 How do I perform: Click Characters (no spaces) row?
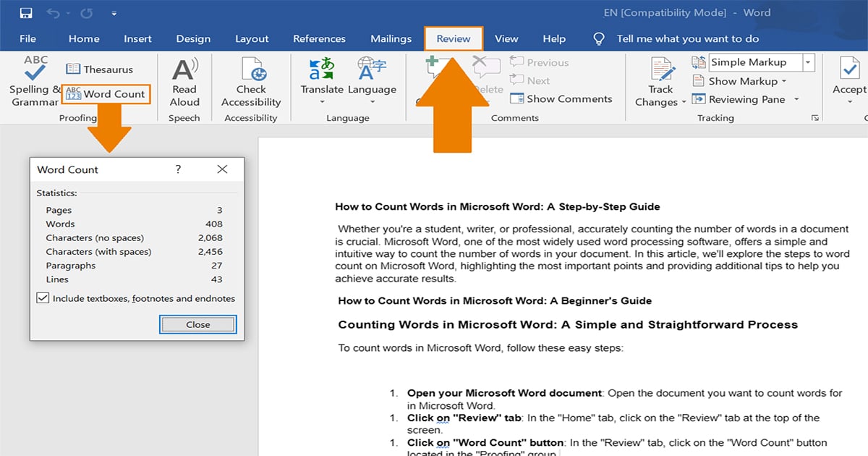(134, 238)
